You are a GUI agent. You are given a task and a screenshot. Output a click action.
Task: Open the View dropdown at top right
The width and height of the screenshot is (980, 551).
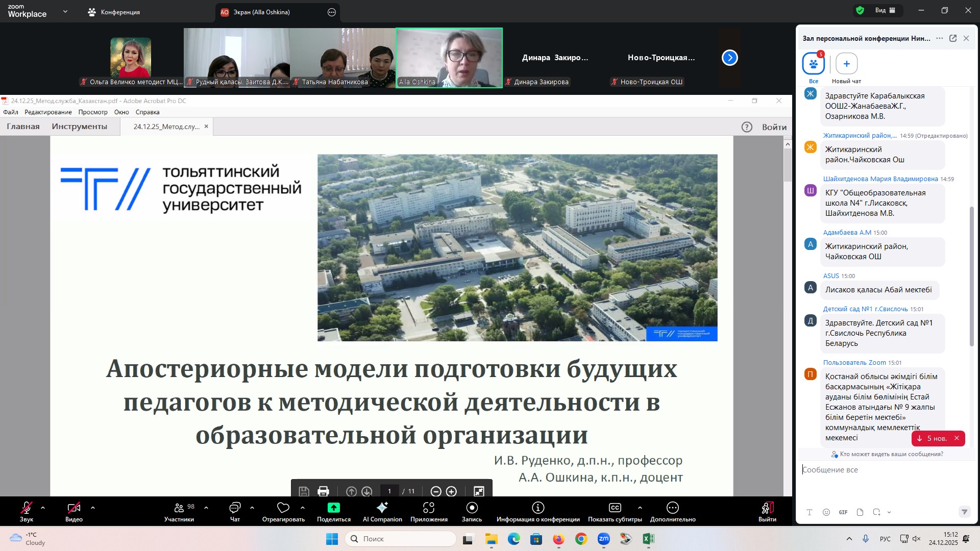pyautogui.click(x=885, y=10)
